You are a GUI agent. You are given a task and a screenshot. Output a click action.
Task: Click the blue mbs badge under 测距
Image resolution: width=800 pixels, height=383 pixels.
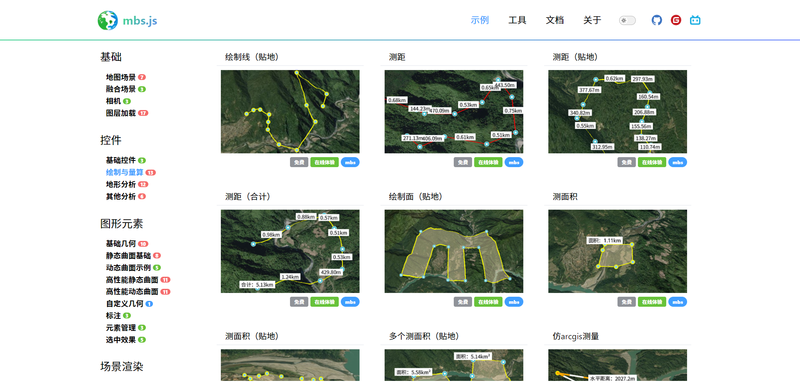click(514, 162)
